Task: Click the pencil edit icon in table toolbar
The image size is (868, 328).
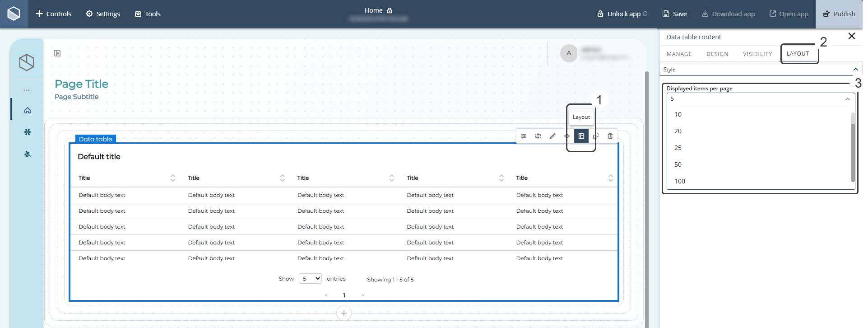Action: (552, 136)
